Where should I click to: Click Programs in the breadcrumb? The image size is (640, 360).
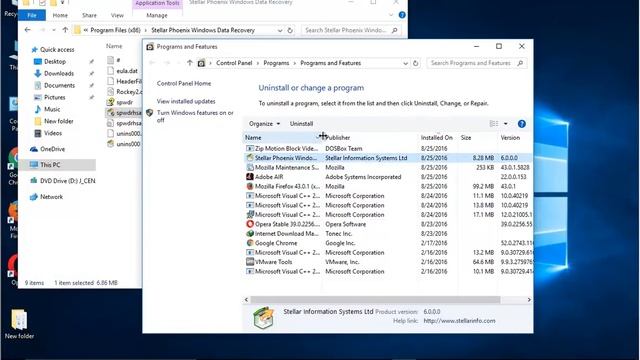276,63
